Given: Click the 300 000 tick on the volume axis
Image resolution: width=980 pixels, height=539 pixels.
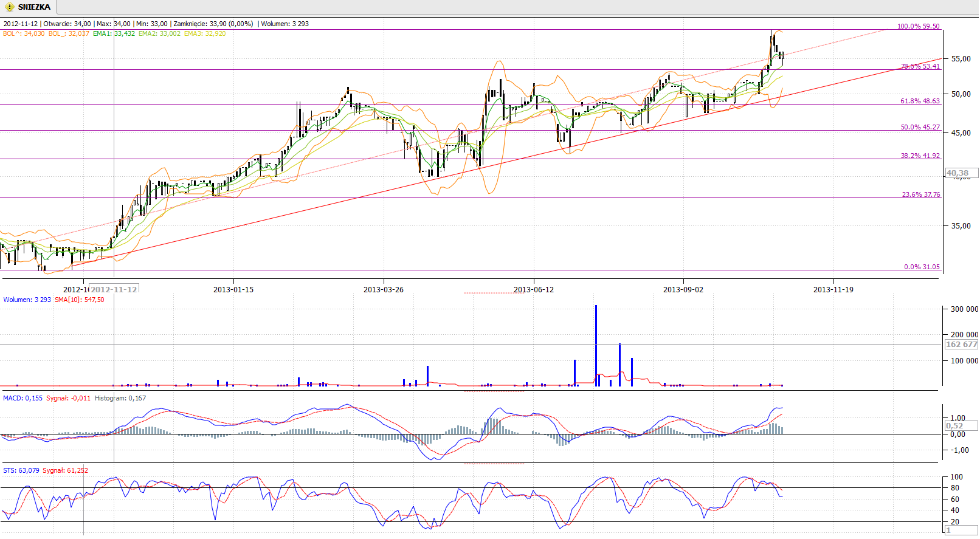Looking at the screenshot, I should tap(964, 309).
